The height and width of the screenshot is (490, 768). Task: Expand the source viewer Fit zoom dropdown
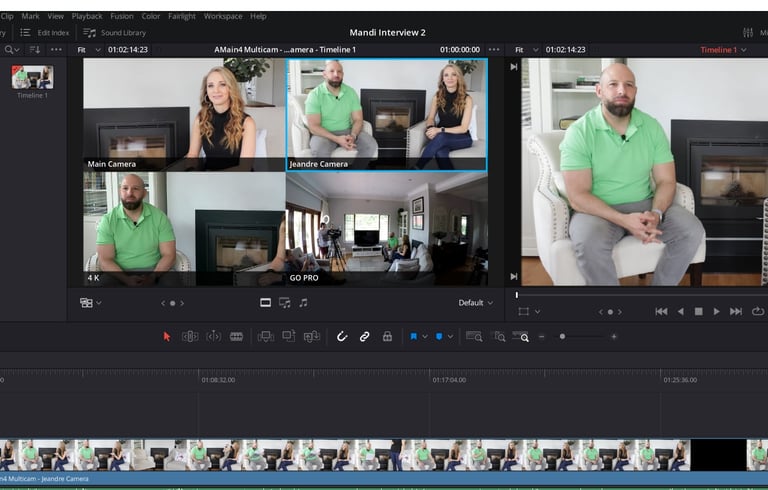click(x=89, y=49)
